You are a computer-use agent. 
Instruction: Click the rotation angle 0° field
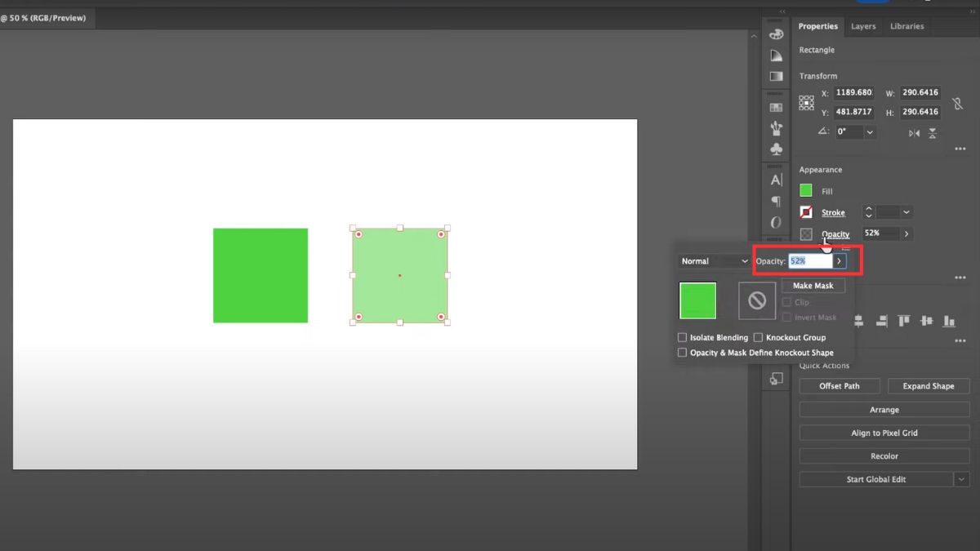849,131
